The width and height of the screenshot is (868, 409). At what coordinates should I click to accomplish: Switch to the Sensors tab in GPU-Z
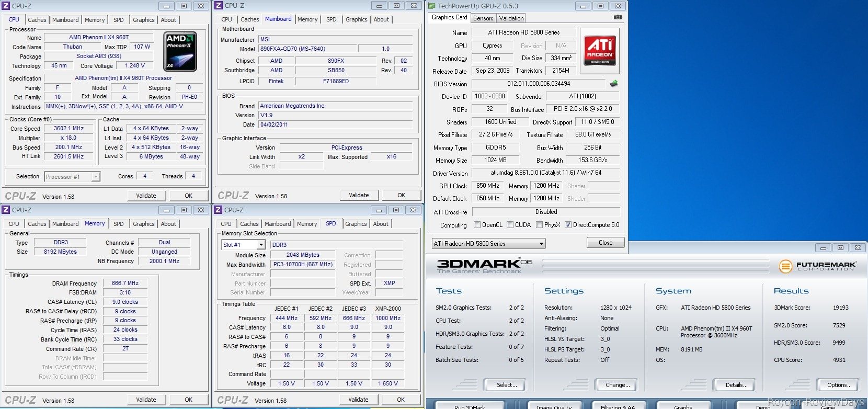(x=483, y=18)
